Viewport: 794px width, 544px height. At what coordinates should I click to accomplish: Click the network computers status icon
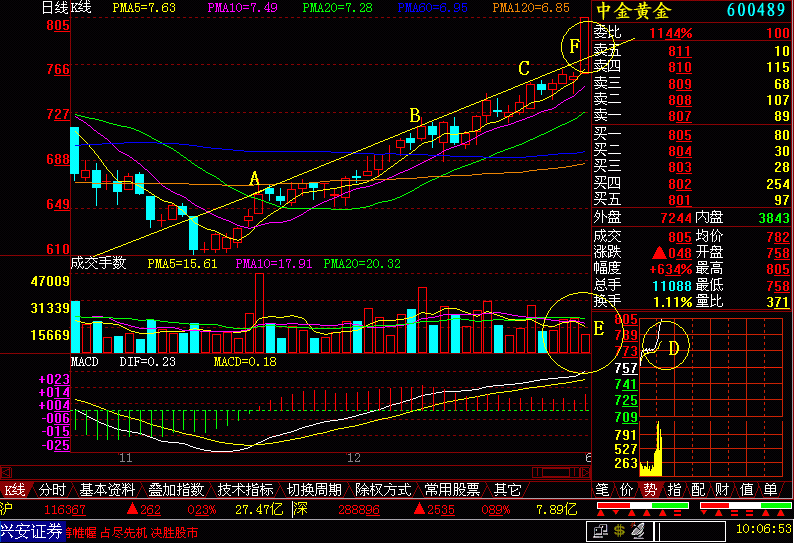click(x=601, y=531)
